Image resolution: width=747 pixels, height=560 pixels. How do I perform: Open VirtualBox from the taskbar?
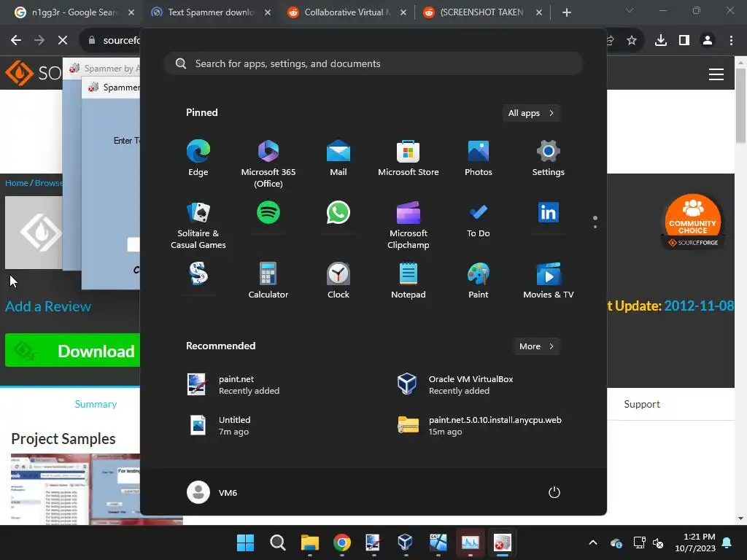tap(405, 542)
